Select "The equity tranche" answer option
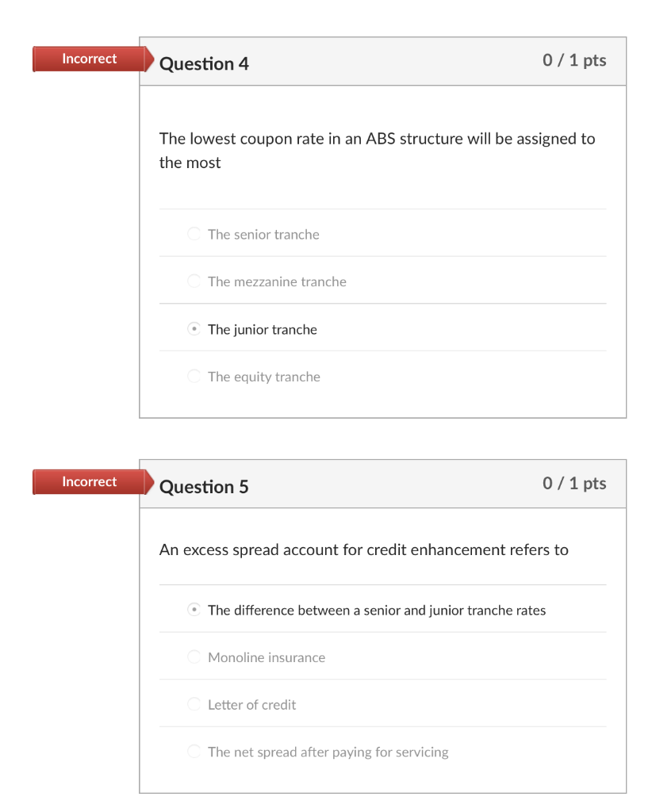Image resolution: width=656 pixels, height=812 pixels. coord(194,376)
